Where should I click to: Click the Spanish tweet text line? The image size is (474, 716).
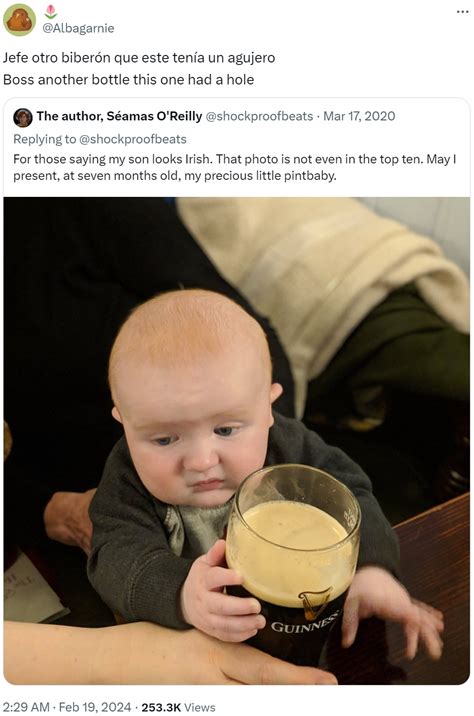[139, 58]
